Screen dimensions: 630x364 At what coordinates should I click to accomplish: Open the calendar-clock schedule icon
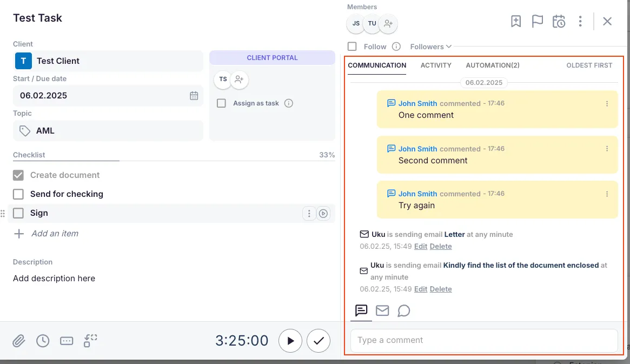(x=559, y=22)
